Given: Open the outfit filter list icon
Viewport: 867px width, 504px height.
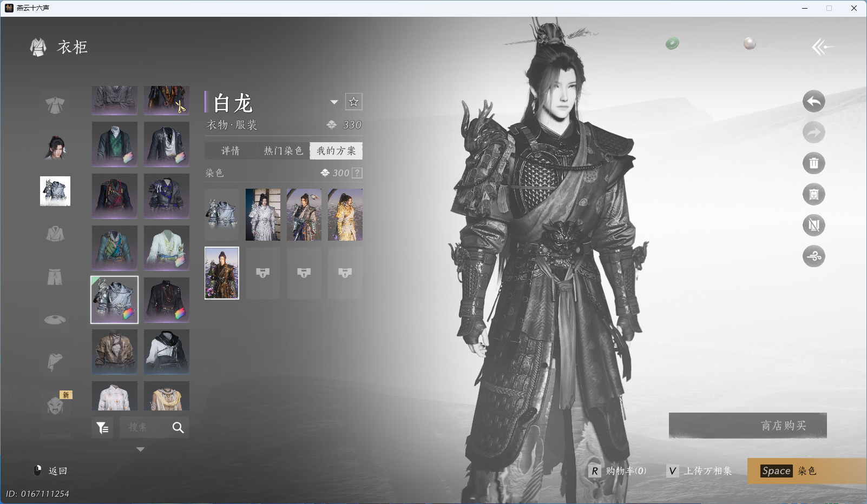Looking at the screenshot, I should point(102,428).
